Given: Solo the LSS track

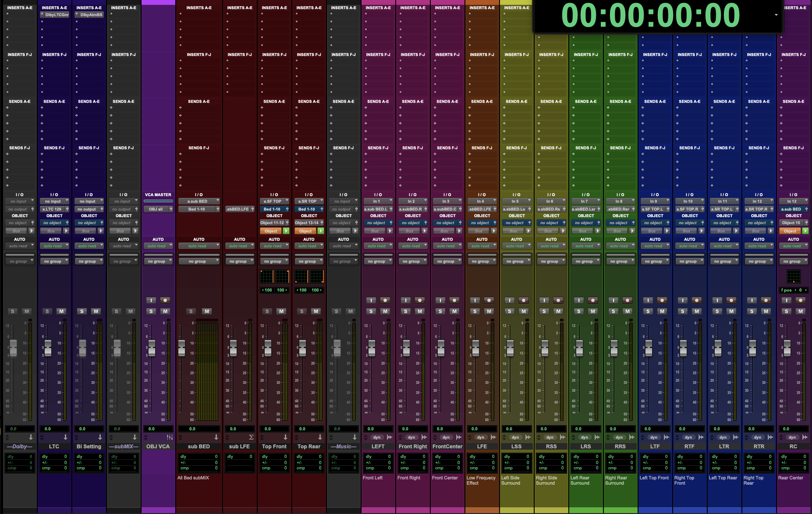Looking at the screenshot, I should [509, 311].
